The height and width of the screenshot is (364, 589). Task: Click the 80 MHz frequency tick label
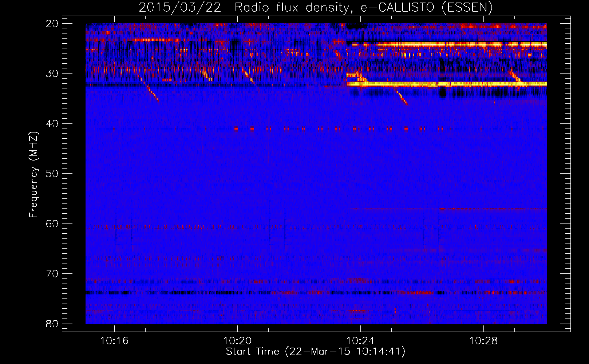click(52, 324)
